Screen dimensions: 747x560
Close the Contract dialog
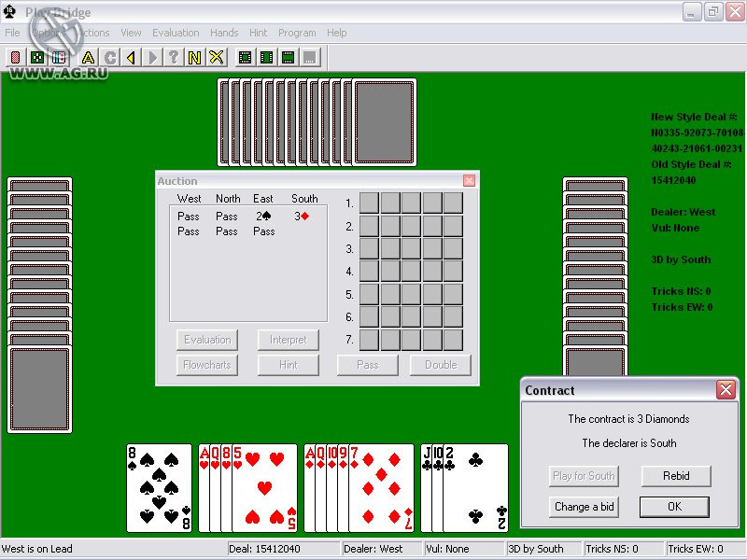726,390
